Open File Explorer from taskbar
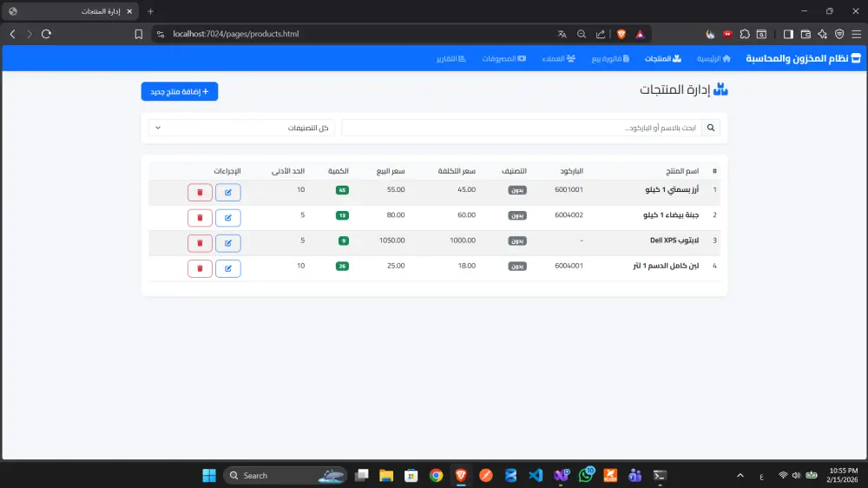The image size is (868, 488). [386, 475]
